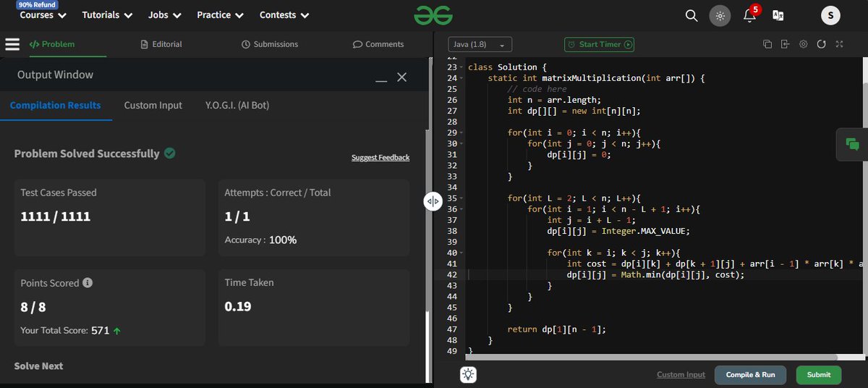Expand the Practice dropdown

221,14
